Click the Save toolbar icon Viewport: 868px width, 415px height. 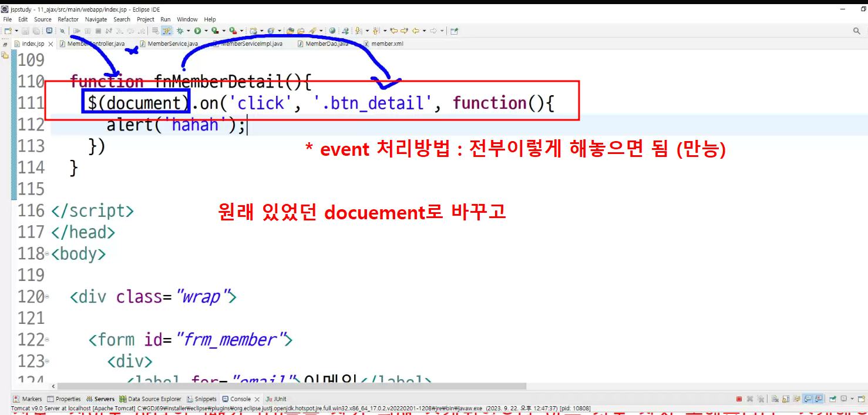(x=25, y=31)
